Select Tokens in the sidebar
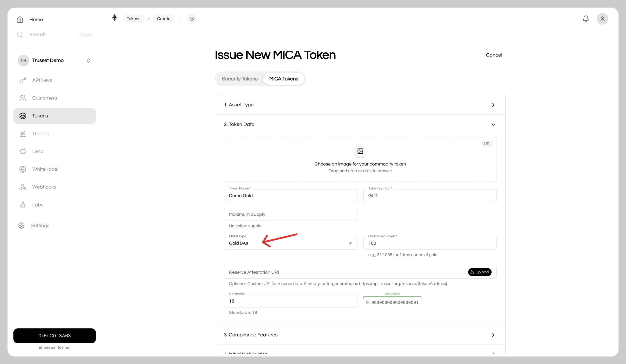 click(x=40, y=116)
